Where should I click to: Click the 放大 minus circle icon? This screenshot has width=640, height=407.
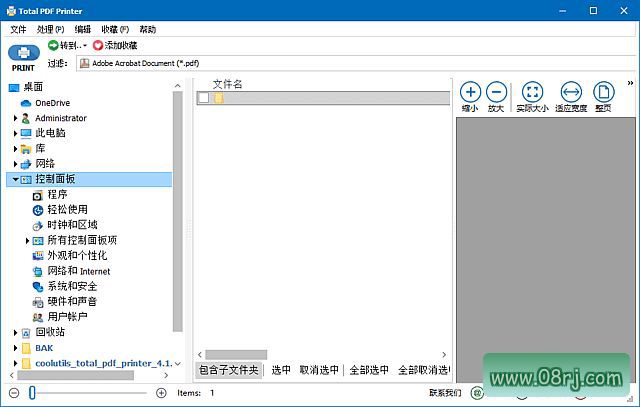tap(496, 92)
